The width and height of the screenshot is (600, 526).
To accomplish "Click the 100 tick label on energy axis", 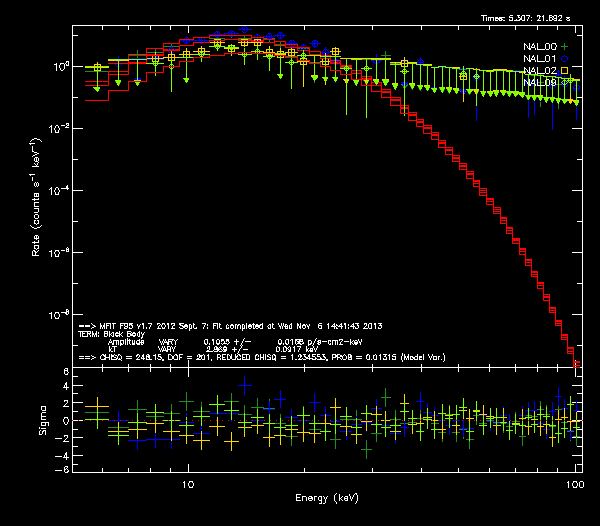I will (574, 484).
